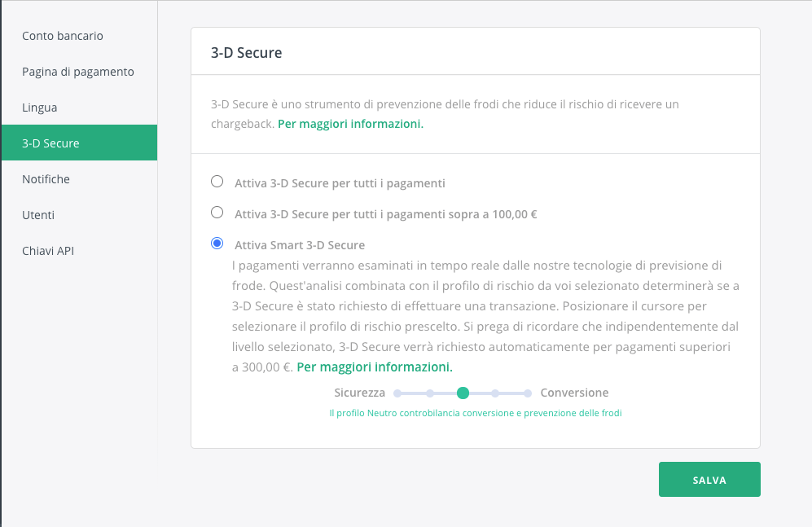
Task: Navigate to Utenti section
Action: [38, 215]
